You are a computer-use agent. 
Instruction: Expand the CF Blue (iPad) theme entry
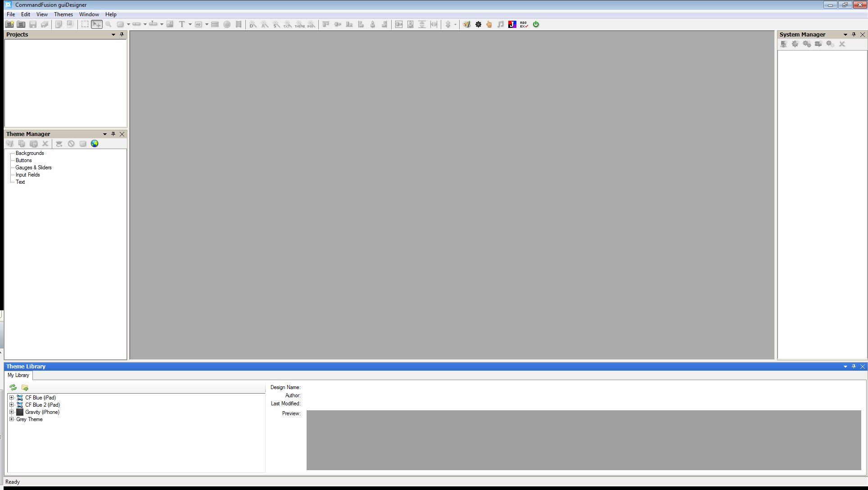point(12,398)
